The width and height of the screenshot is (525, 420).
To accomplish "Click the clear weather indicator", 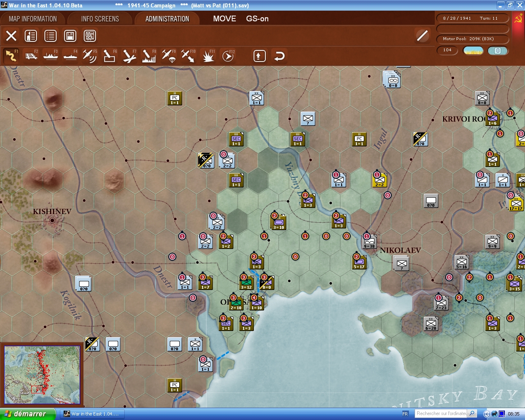I will pyautogui.click(x=473, y=50).
